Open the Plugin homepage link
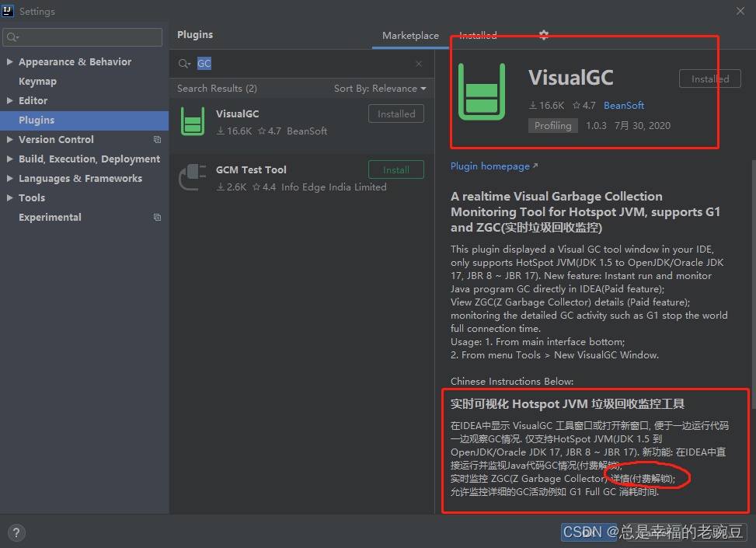756x548 pixels. click(492, 166)
